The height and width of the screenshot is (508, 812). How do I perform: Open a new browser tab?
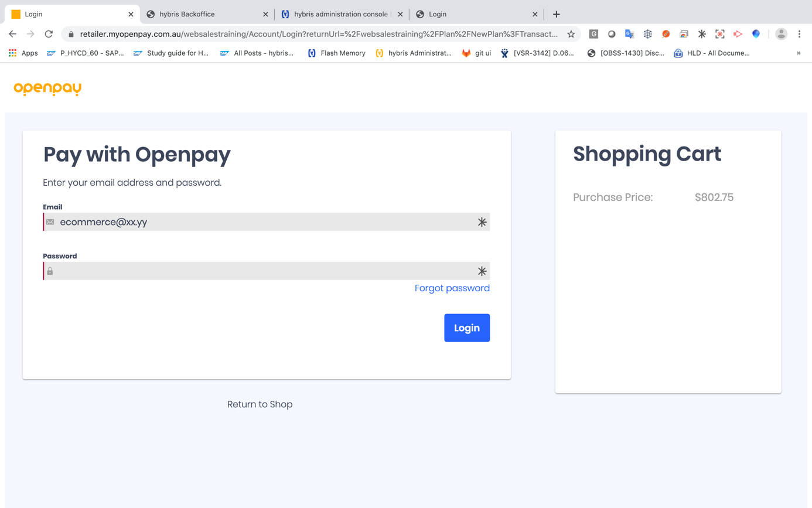pyautogui.click(x=556, y=14)
